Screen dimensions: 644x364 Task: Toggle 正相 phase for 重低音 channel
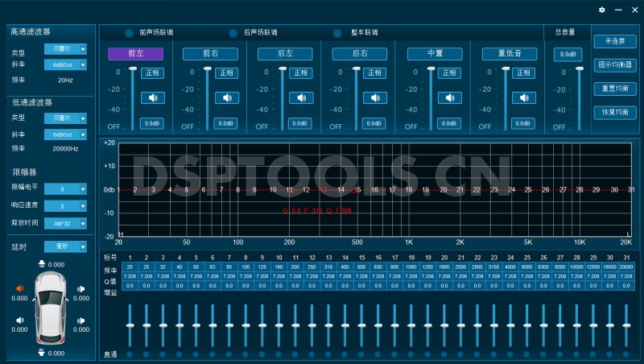click(524, 73)
